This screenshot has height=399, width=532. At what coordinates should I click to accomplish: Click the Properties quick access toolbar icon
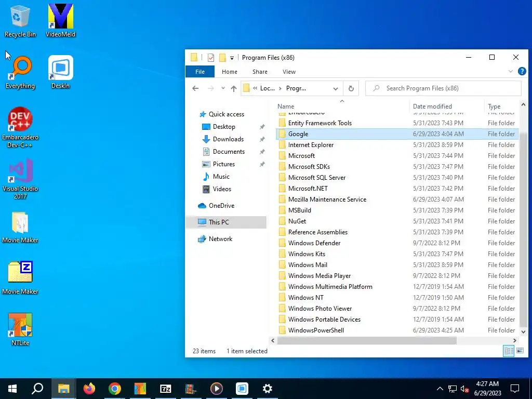pos(211,58)
